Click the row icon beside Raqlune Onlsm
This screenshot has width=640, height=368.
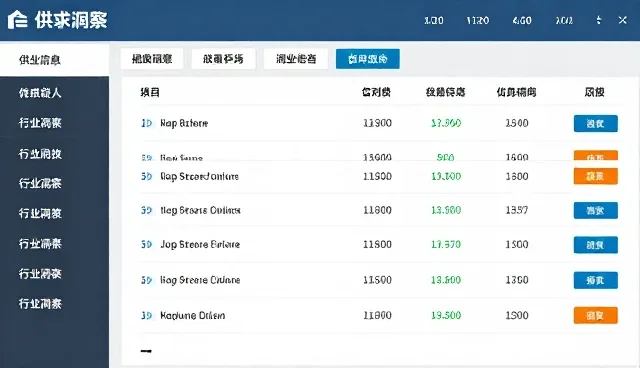pos(147,316)
